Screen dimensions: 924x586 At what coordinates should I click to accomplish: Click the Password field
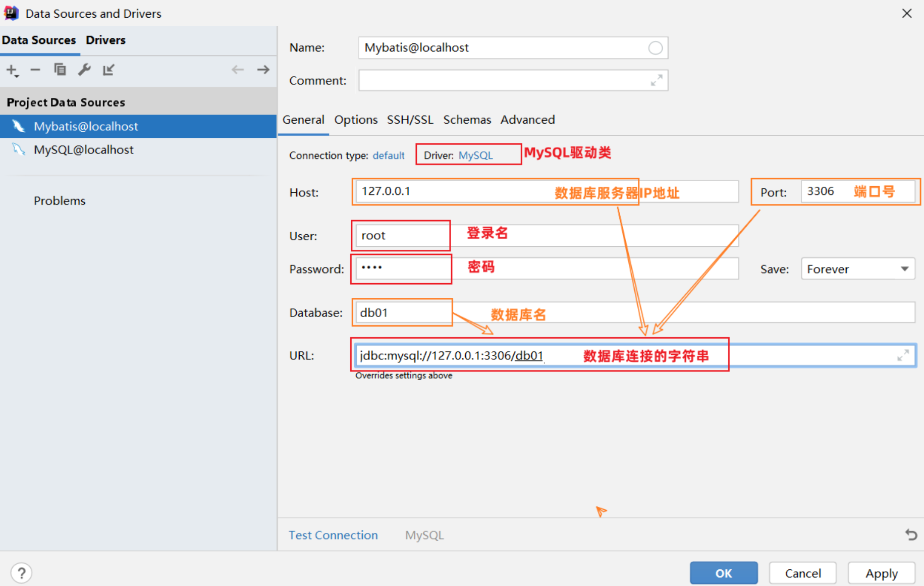click(x=547, y=269)
